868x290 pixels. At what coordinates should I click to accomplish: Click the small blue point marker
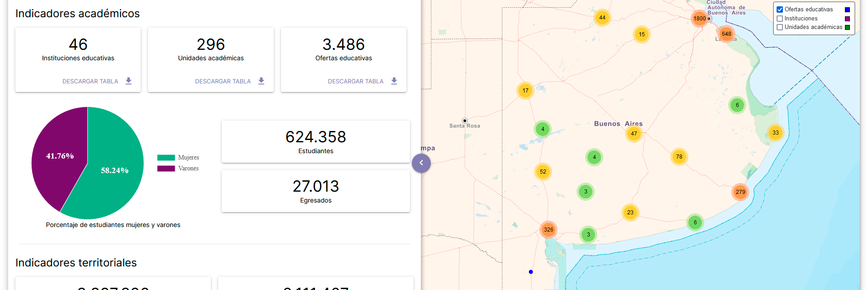pos(531,272)
